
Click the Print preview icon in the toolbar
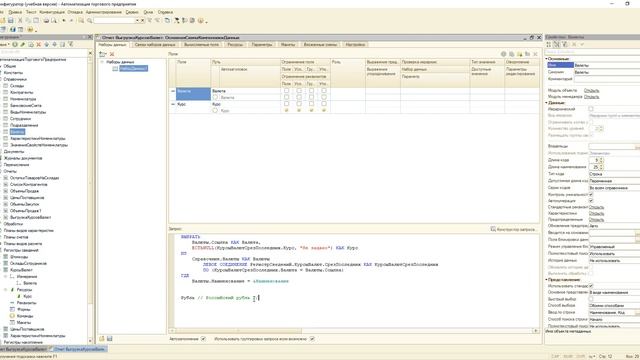[54, 20]
